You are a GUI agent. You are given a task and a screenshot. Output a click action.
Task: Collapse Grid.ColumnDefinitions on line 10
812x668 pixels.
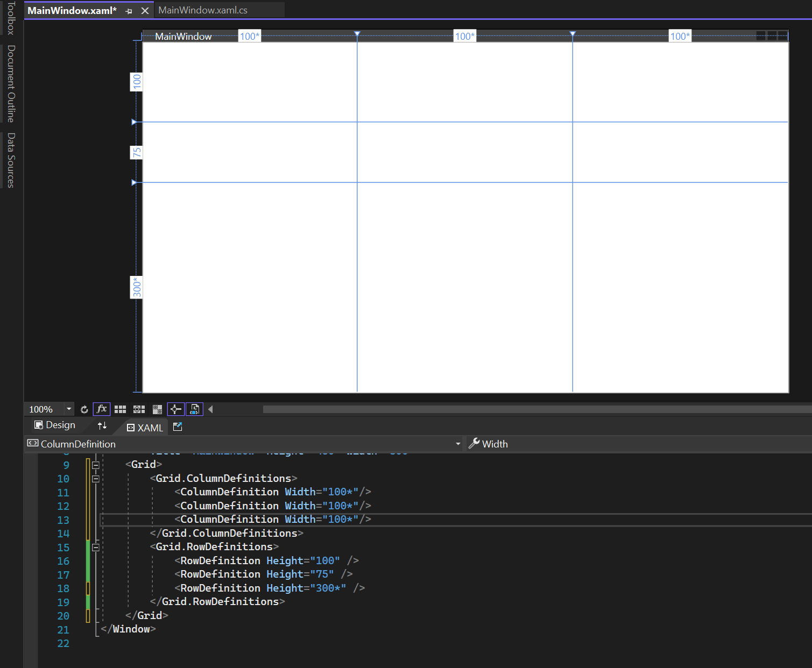pyautogui.click(x=96, y=479)
